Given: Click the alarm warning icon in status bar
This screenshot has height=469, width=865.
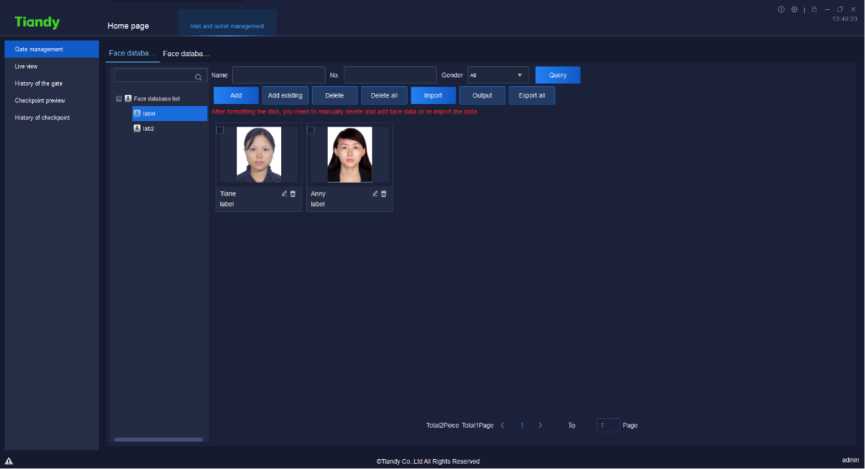Looking at the screenshot, I should [x=9, y=461].
